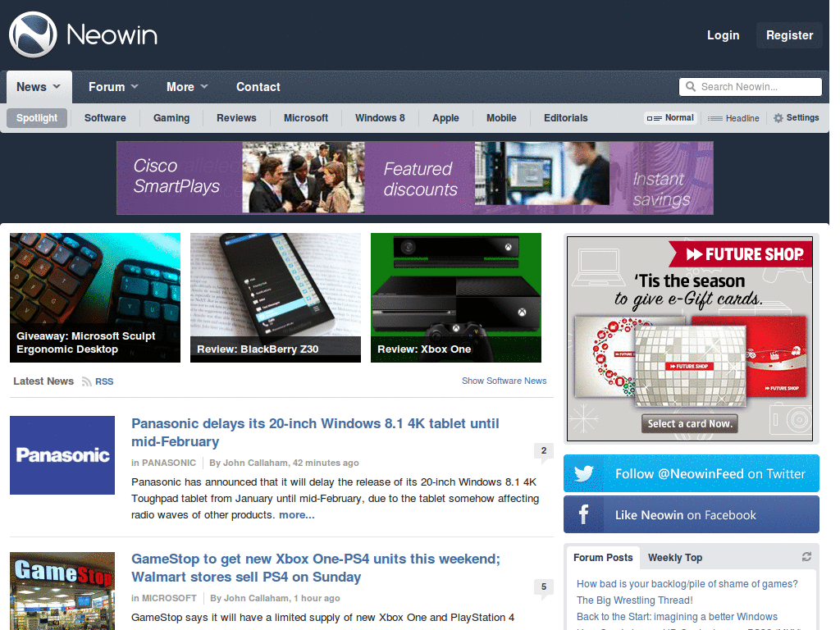Expand the More dropdown menu
Image resolution: width=840 pixels, height=630 pixels.
pos(186,86)
